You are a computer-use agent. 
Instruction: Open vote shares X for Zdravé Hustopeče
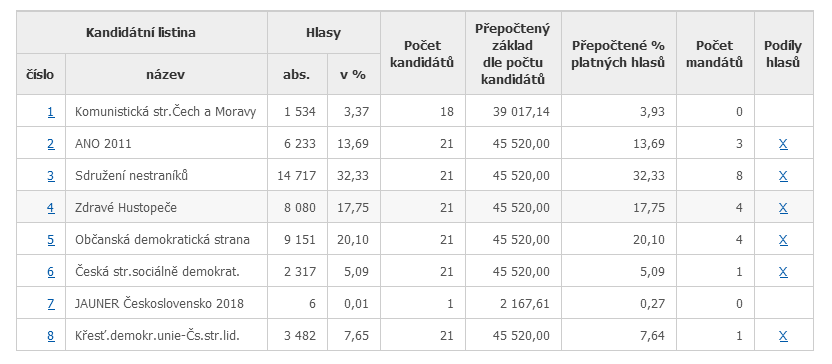(x=783, y=207)
